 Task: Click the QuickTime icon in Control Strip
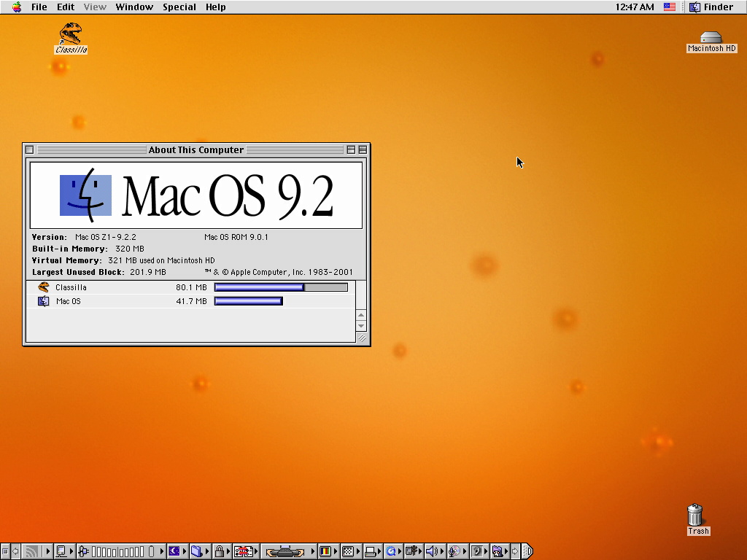[x=392, y=551]
